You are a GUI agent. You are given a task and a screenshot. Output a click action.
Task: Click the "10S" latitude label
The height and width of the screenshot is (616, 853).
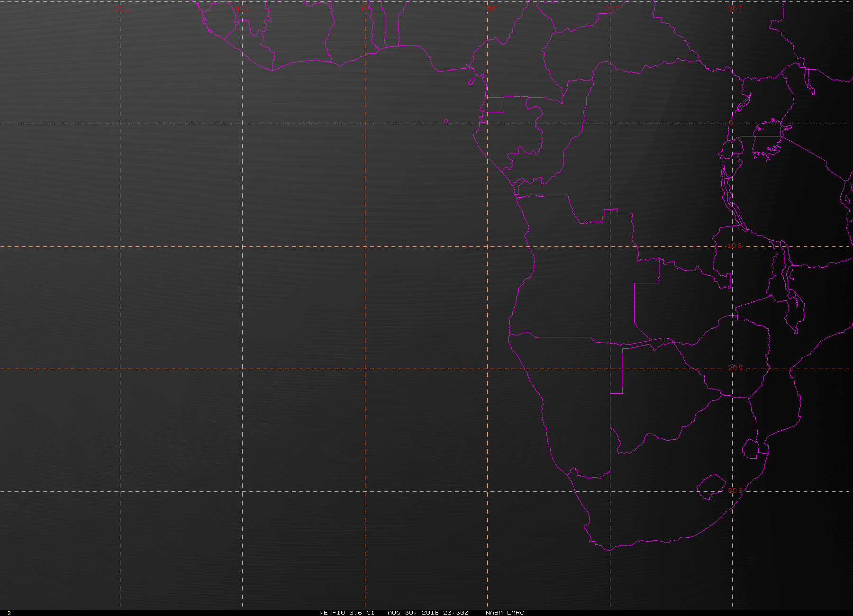[x=735, y=245]
